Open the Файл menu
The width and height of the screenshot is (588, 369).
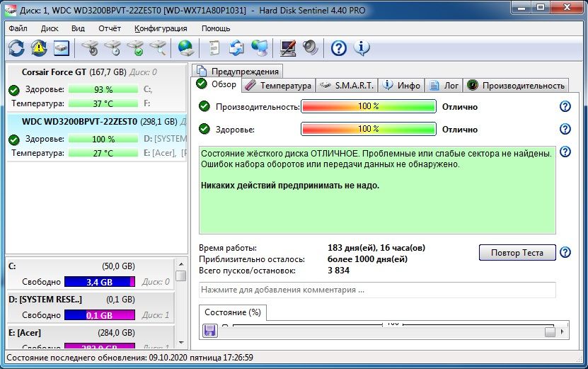(18, 28)
